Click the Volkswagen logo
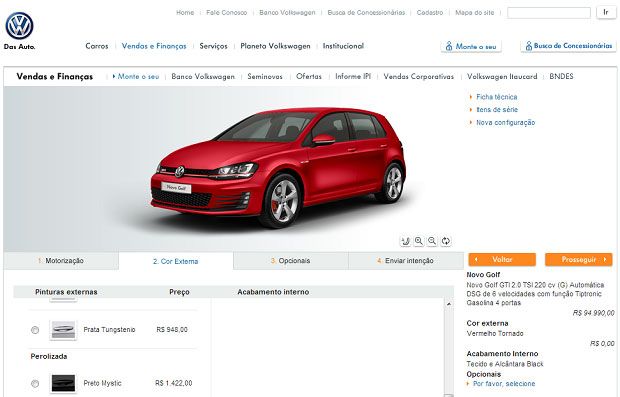620x397 pixels. [x=19, y=26]
